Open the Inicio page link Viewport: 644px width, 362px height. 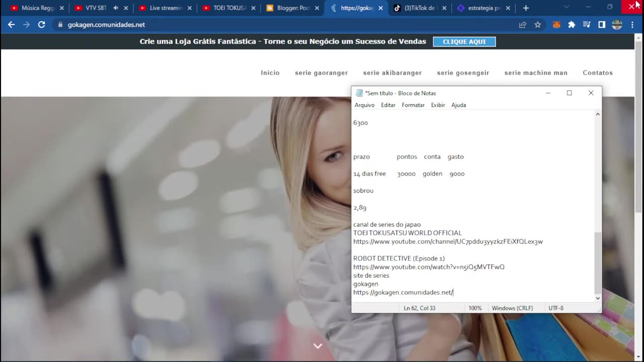click(x=270, y=73)
